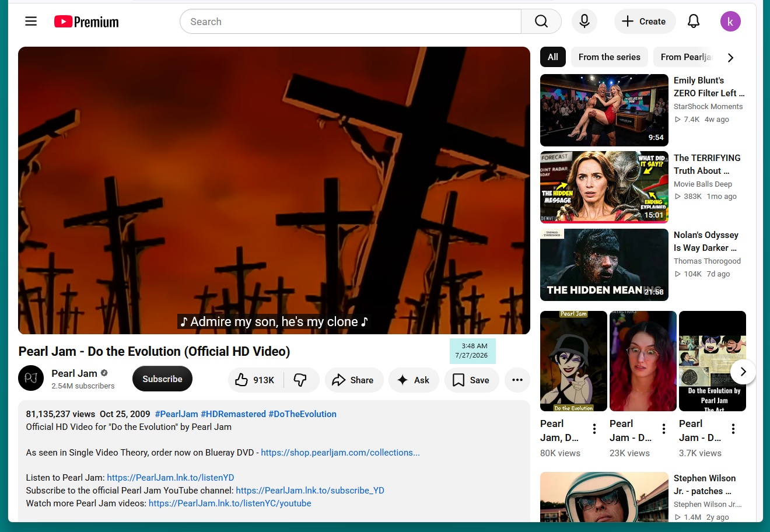Open 'Emily Blunt's ZERO Filter Left' title
This screenshot has height=532, width=770.
[x=709, y=87]
